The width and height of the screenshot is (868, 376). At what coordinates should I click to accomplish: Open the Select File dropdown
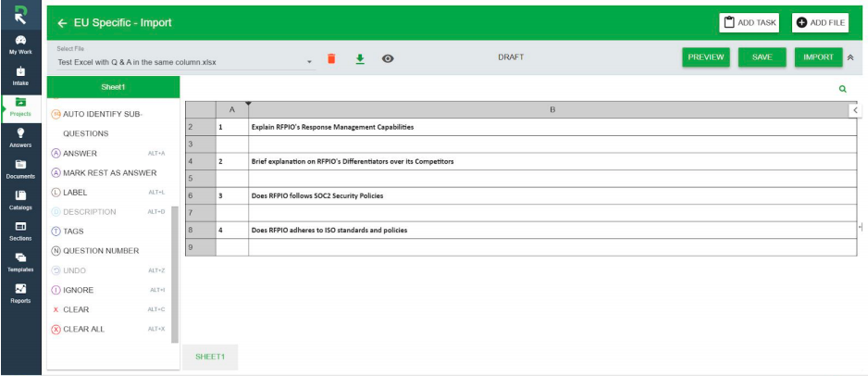pos(187,62)
